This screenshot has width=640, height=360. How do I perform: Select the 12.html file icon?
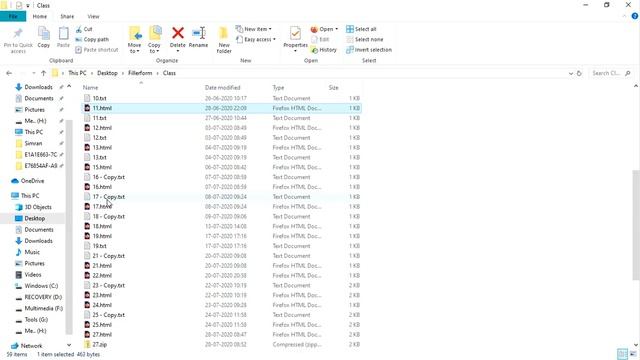pos(87,128)
